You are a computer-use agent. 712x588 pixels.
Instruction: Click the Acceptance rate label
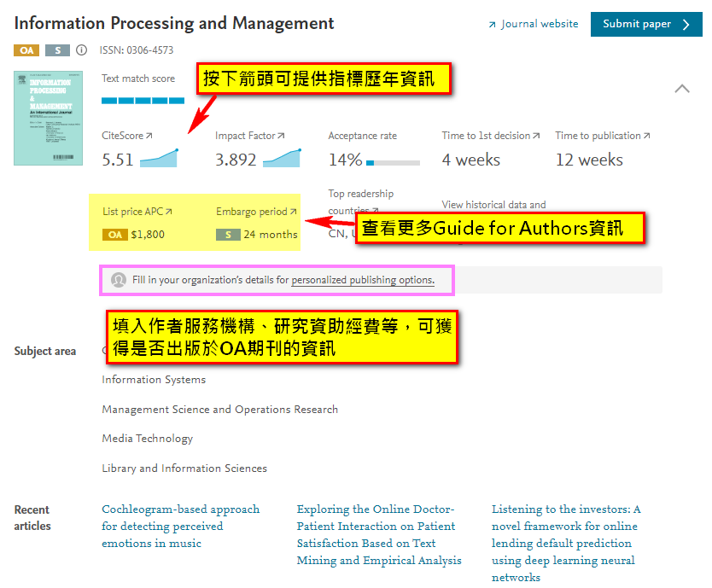pos(362,136)
